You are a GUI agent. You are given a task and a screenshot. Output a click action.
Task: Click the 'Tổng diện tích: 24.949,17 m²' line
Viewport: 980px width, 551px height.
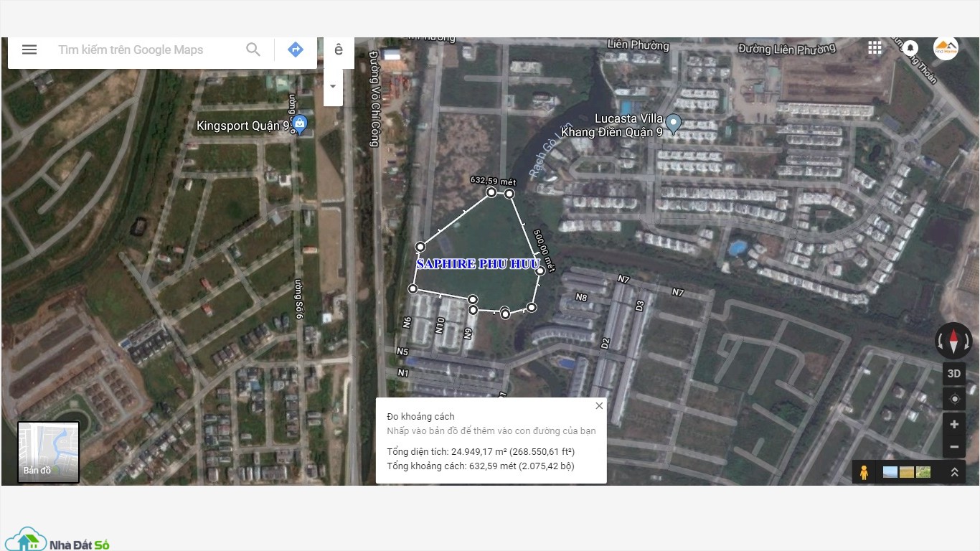(x=481, y=452)
